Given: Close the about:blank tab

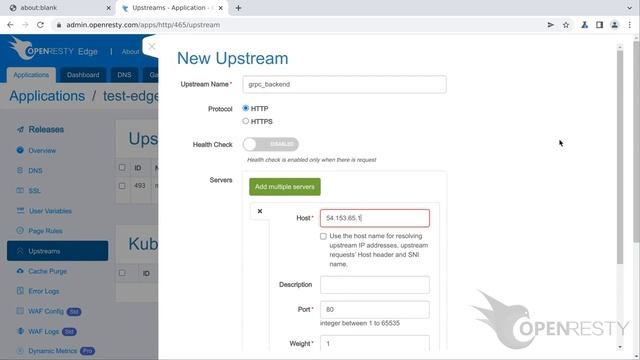Looking at the screenshot, I should coord(108,8).
